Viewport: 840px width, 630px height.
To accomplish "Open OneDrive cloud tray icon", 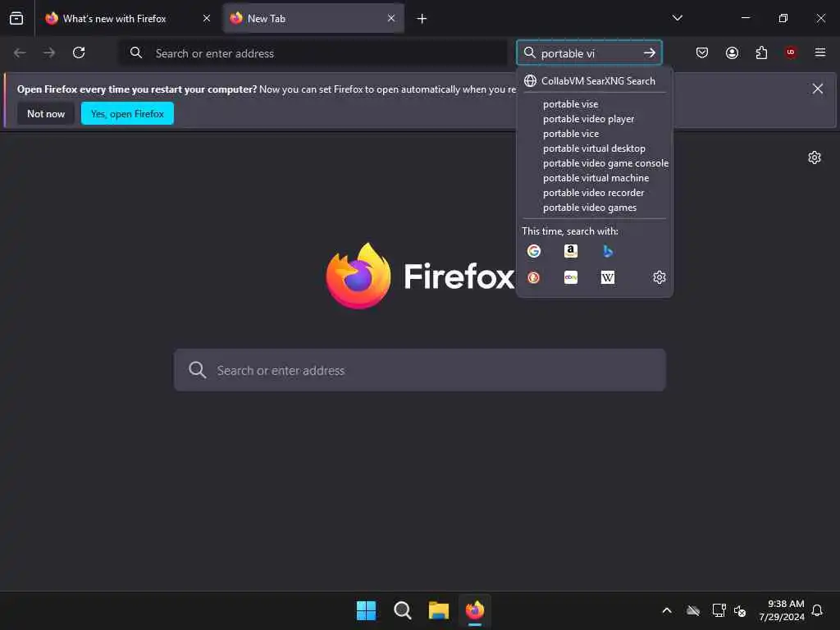I will pyautogui.click(x=692, y=610).
